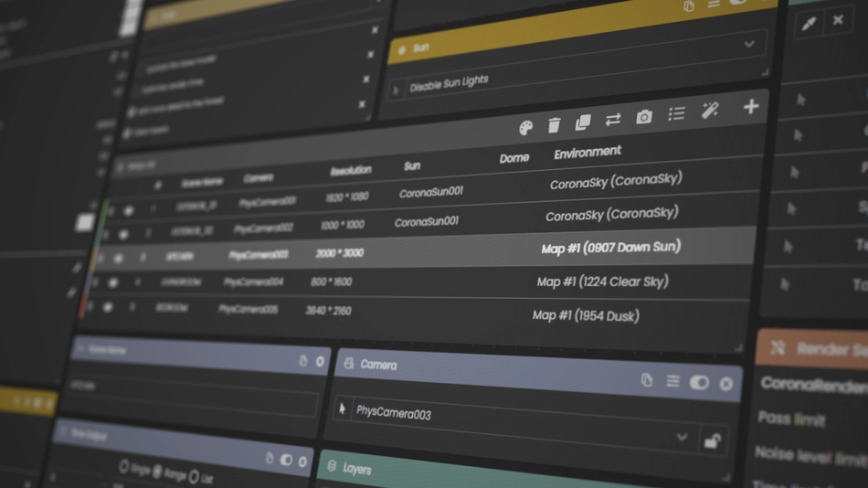Toggle the Time Output panel on/off switch
868x488 pixels.
[286, 459]
